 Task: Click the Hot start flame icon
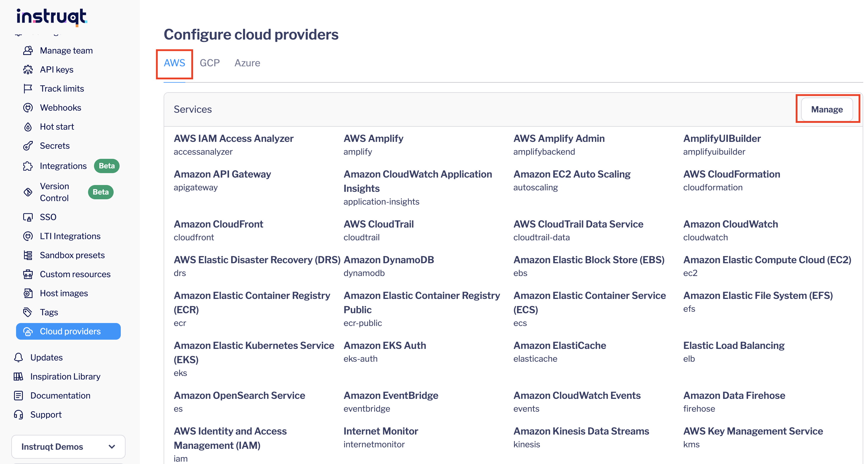point(28,127)
